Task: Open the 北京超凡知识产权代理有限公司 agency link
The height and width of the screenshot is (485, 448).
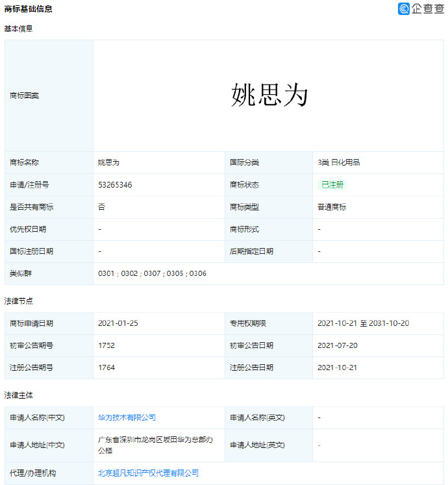Action: click(x=148, y=473)
